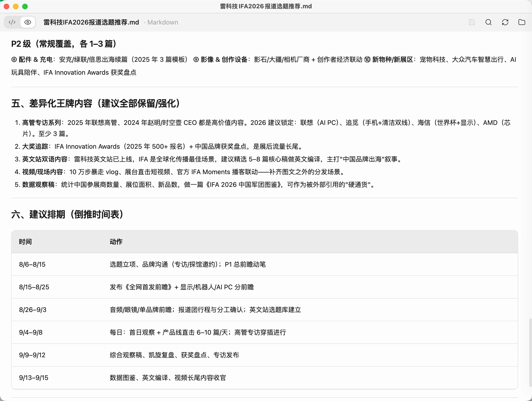Click heading P2 级（常规覆盖，各 1–3 篇）
The width and height of the screenshot is (532, 401).
pos(64,44)
